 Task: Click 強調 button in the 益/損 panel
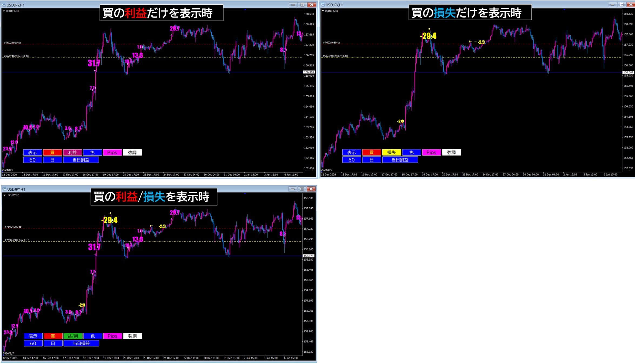pyautogui.click(x=132, y=336)
